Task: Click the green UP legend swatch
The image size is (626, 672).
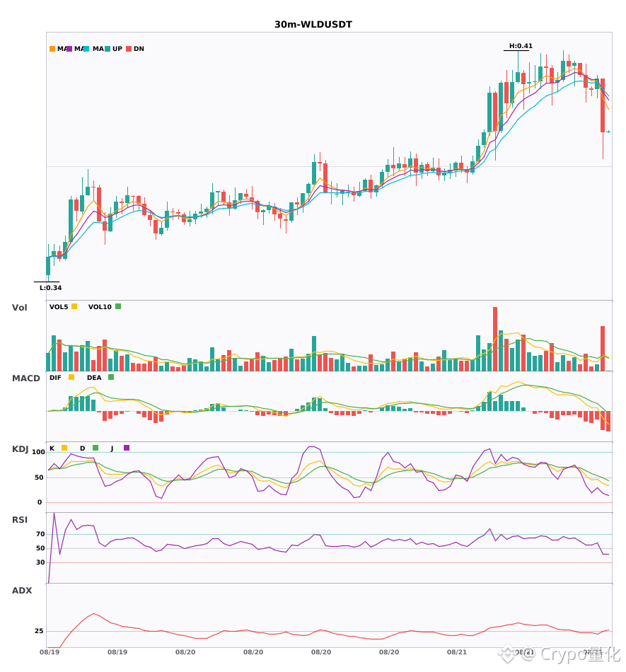Action: point(108,49)
